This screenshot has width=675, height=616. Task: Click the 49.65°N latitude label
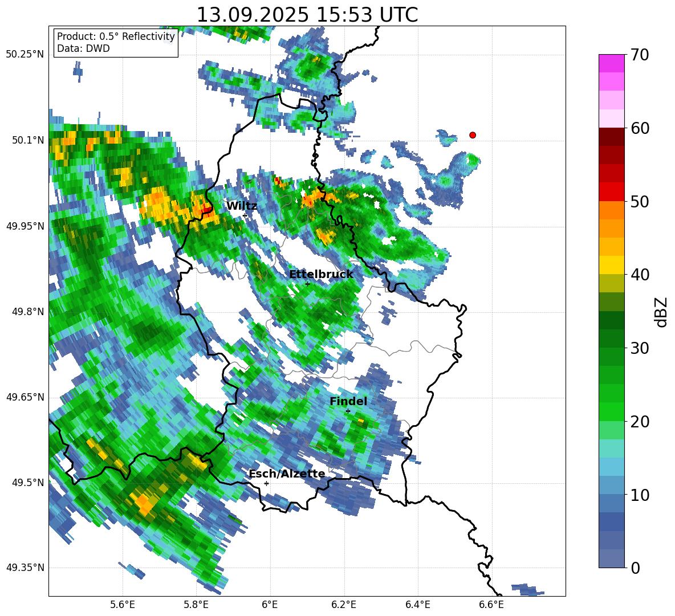pos(25,397)
